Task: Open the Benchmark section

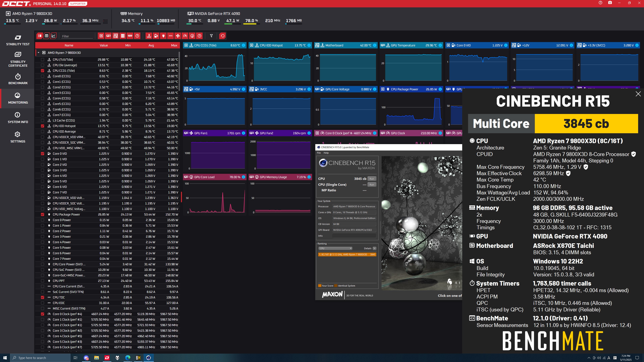Action: pos(18,79)
